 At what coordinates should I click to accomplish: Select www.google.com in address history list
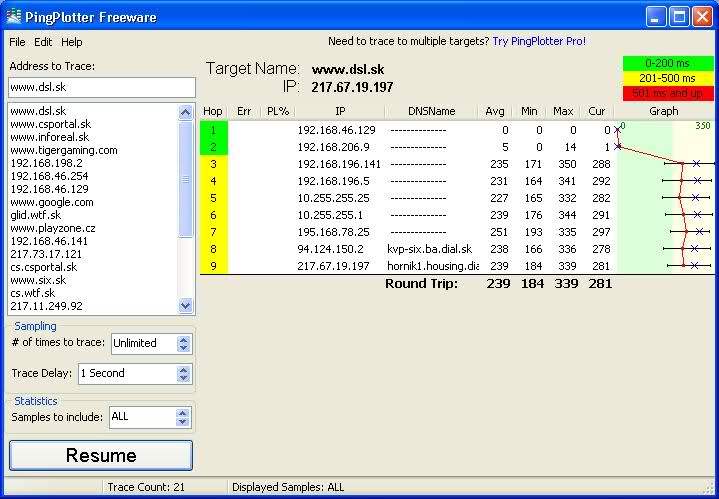(x=51, y=202)
